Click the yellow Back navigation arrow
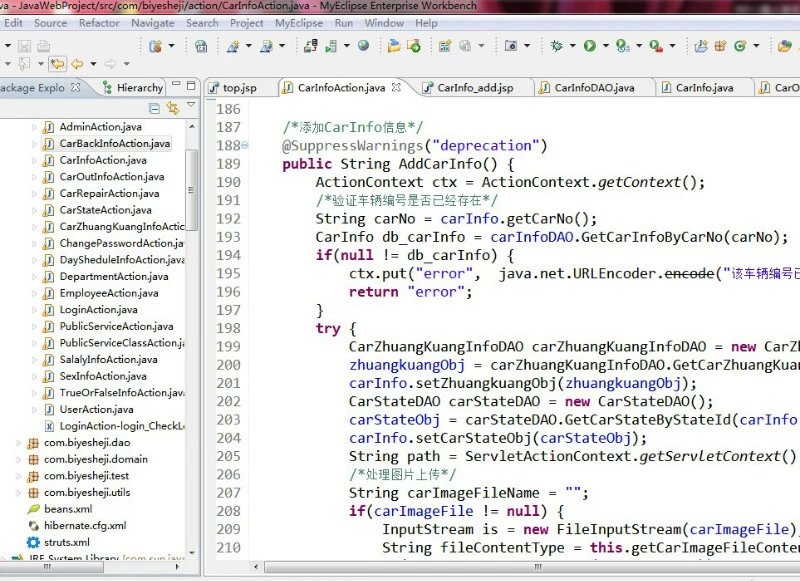 [x=78, y=64]
